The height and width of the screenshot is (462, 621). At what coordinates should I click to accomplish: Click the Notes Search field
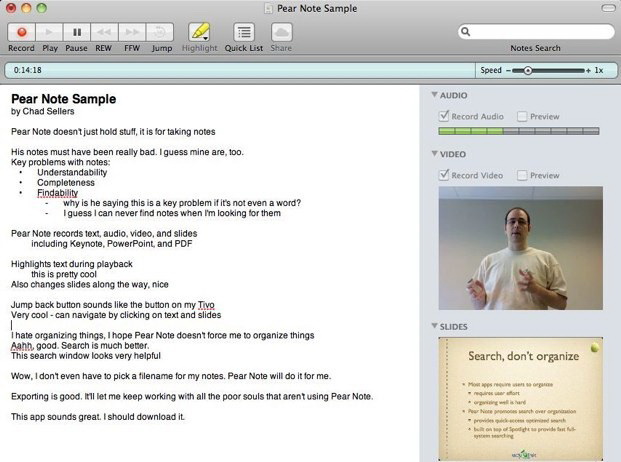tap(536, 32)
